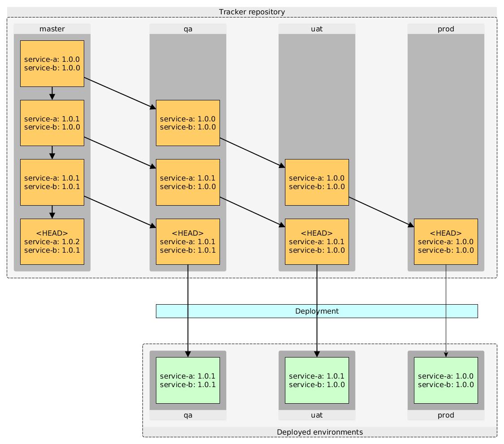
Task: Click the 'Deployed environments' caption
Action: point(320,432)
